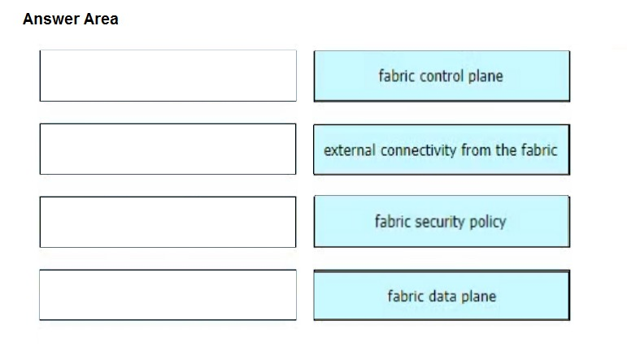Select empty slot beside external connectivity option

[x=168, y=149]
